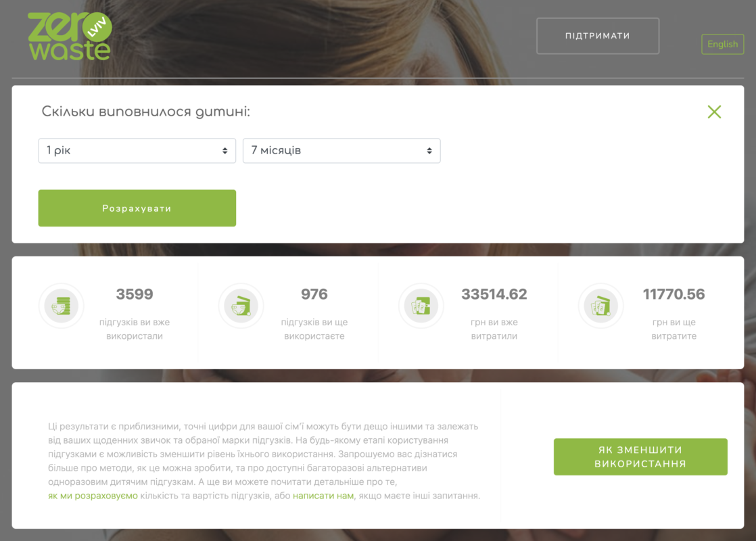Click the Zero Waste Lviv logo
This screenshot has height=541, width=756.
coord(70,36)
